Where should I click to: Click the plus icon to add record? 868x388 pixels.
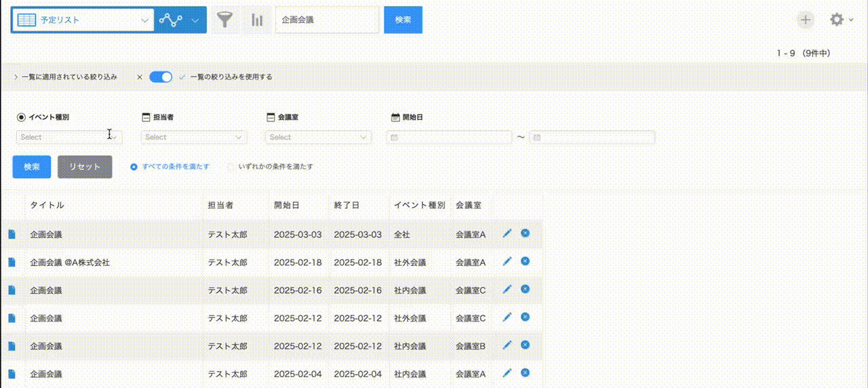tap(805, 20)
